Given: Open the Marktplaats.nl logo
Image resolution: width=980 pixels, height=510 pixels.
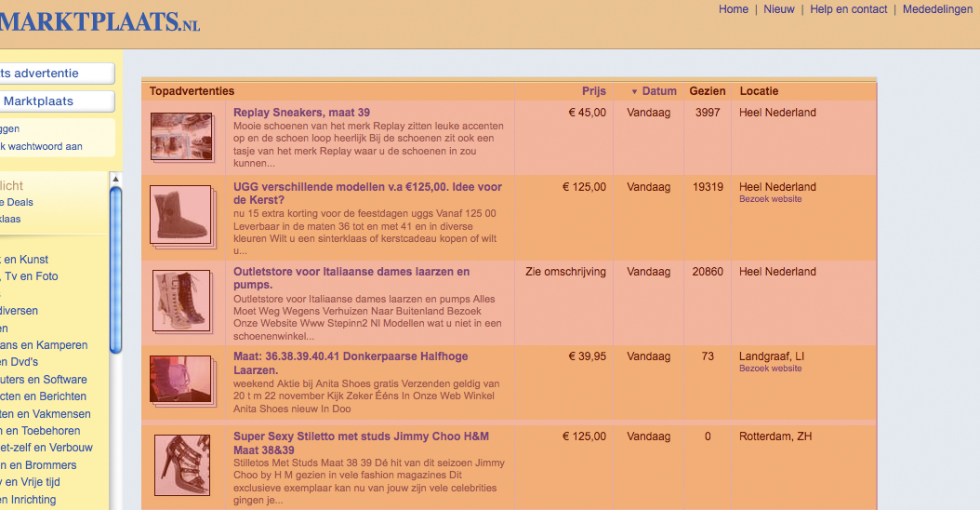Looking at the screenshot, I should (100, 22).
